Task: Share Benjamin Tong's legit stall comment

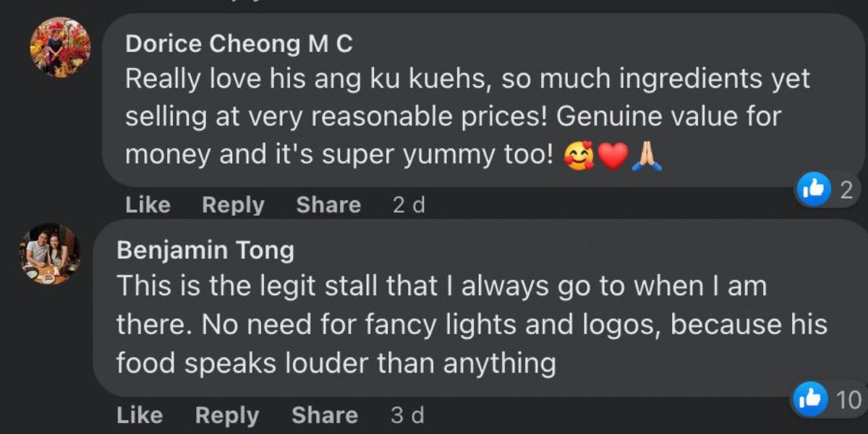Action: pos(324,415)
